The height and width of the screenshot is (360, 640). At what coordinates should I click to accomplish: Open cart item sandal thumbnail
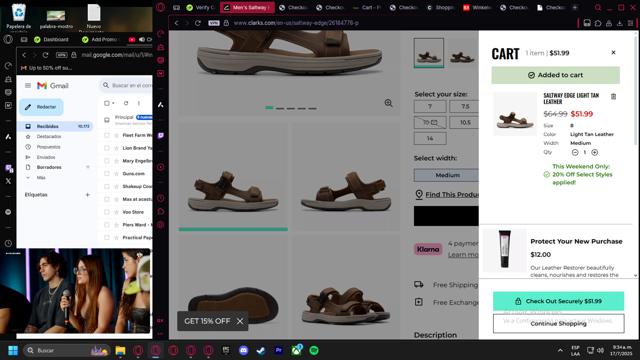coord(515,114)
